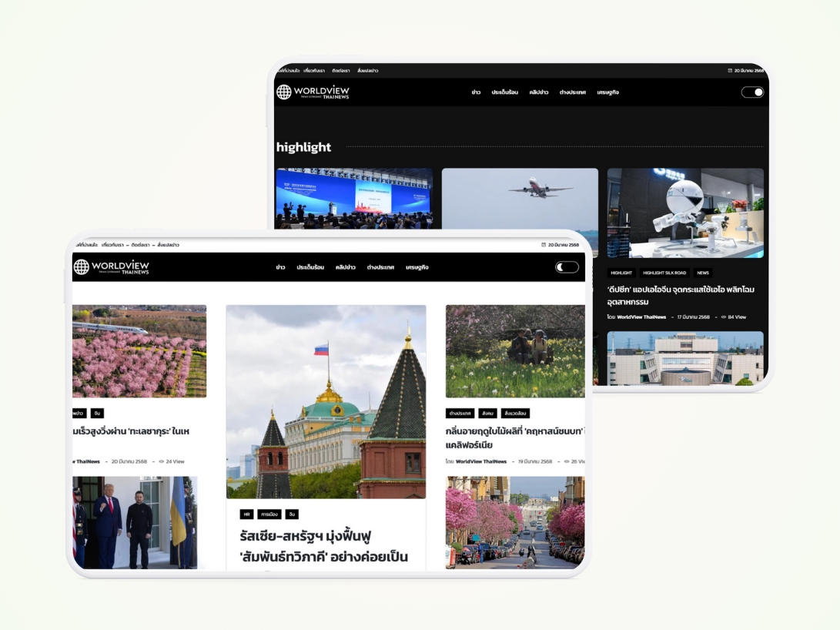The width and height of the screenshot is (840, 630).
Task: Open ประเด็นร้อน in the dark-mode tablet navigation
Action: point(504,92)
